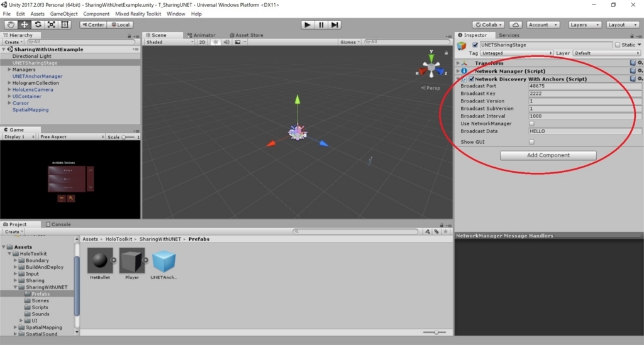Click the Transform component help icon

pos(633,63)
